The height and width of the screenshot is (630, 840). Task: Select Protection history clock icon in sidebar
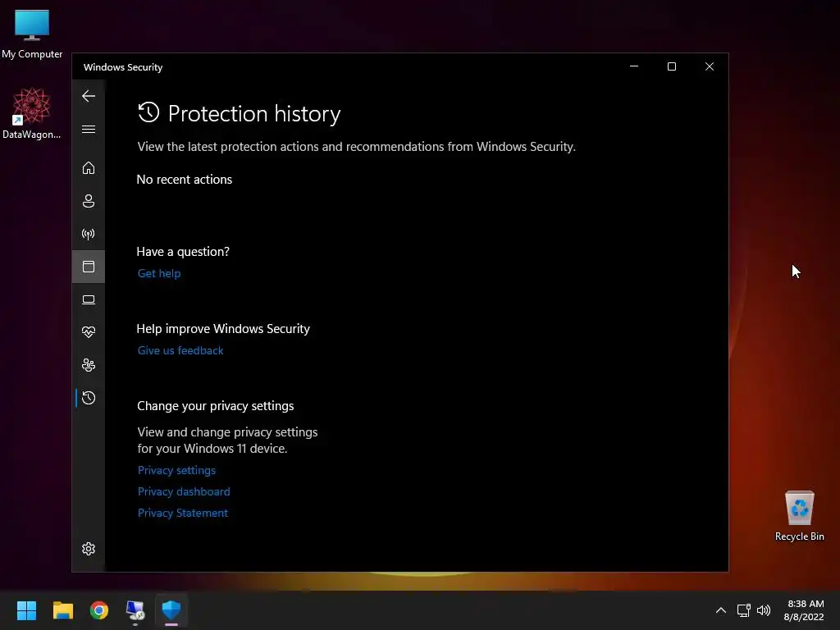[89, 398]
